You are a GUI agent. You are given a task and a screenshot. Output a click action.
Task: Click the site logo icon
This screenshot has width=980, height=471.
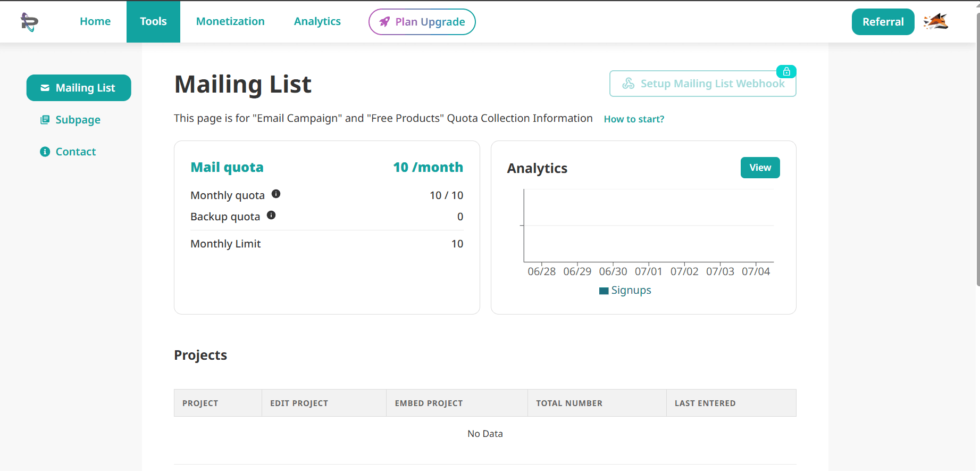point(29,22)
